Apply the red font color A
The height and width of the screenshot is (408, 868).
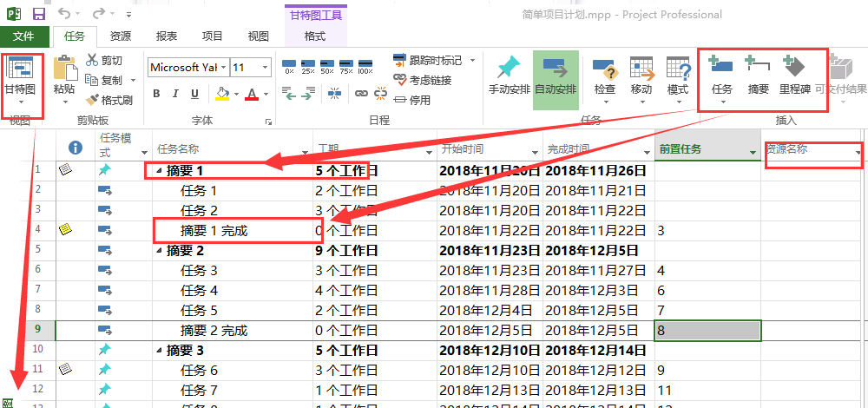pyautogui.click(x=252, y=93)
